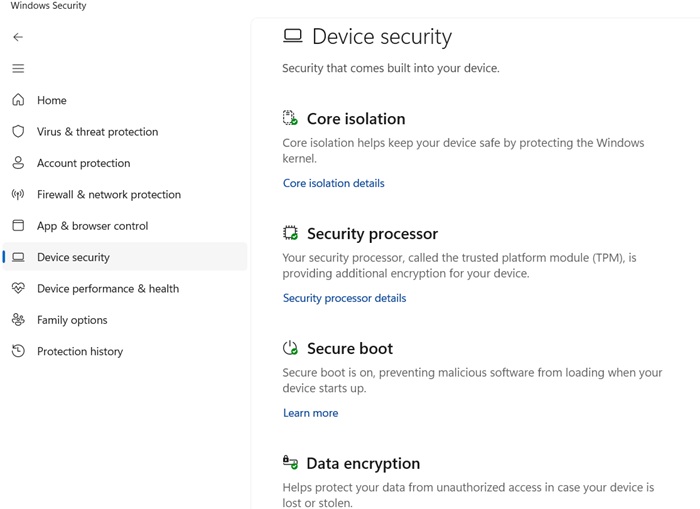Image resolution: width=700 pixels, height=509 pixels.
Task: Click the Device security laptop icon in sidebar
Action: [x=18, y=257]
